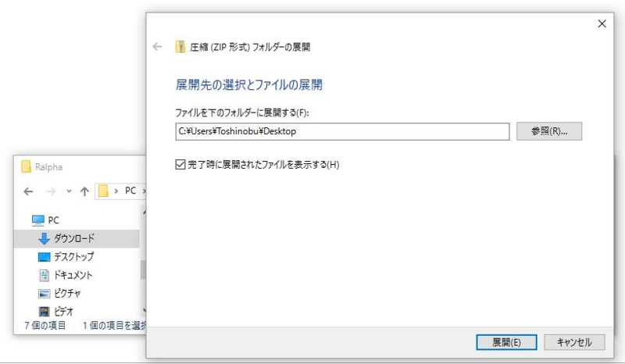Go up one folder level in Explorer
This screenshot has width=625, height=364.
tap(84, 191)
